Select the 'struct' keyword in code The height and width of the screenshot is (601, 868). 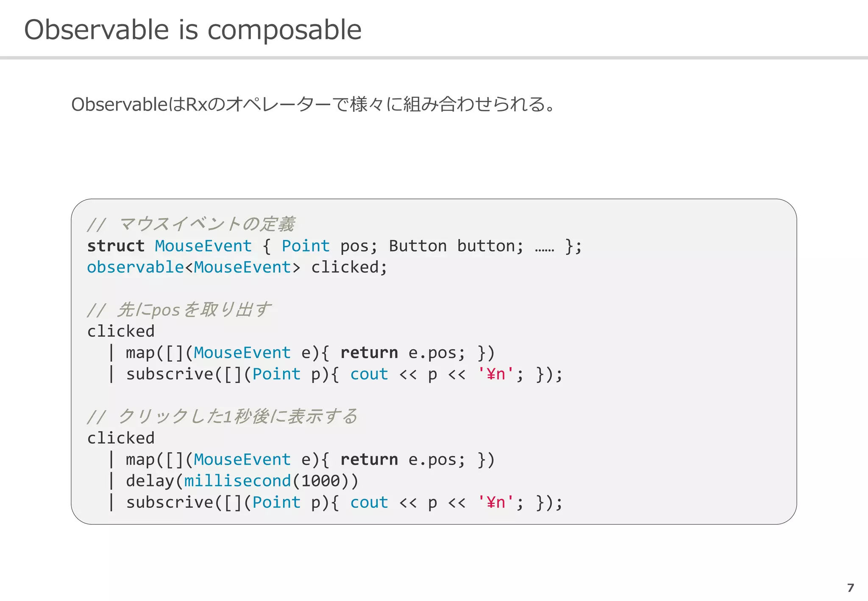[116, 246]
